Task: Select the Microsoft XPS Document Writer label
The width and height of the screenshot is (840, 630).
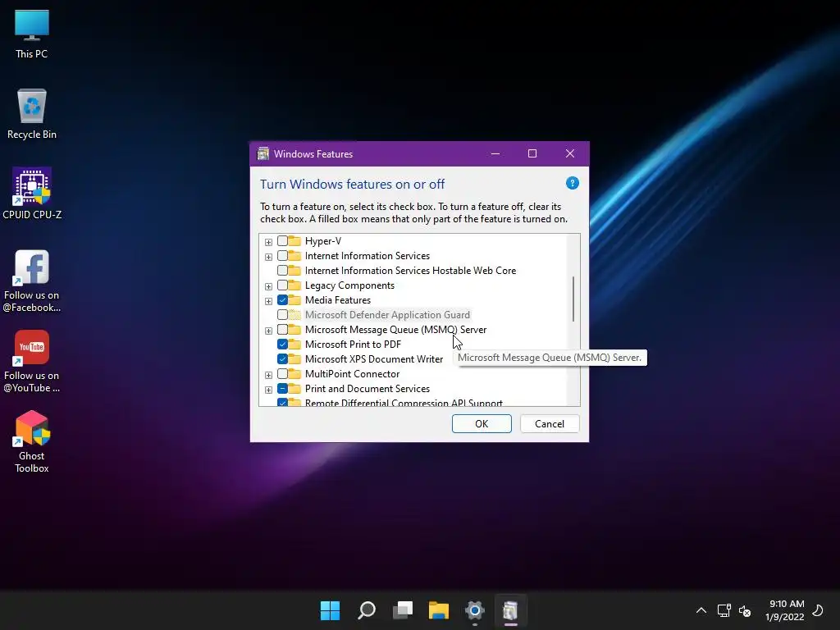Action: pos(374,359)
